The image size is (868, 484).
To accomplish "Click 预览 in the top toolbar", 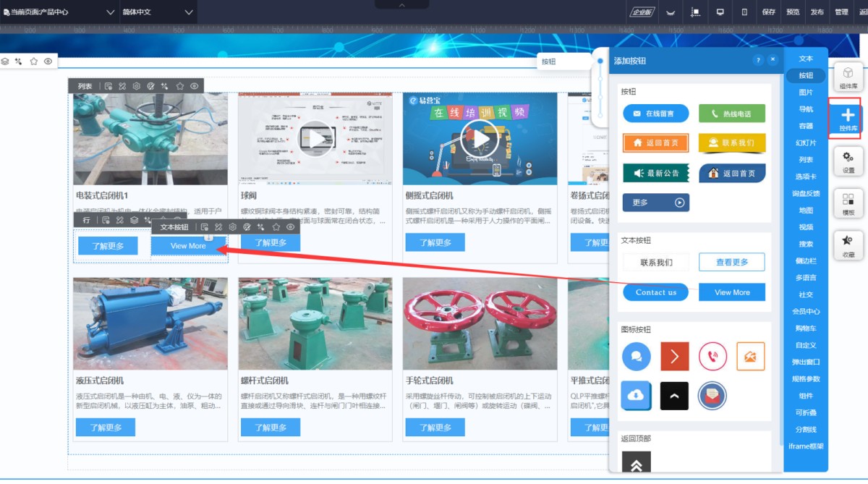I will [x=793, y=12].
